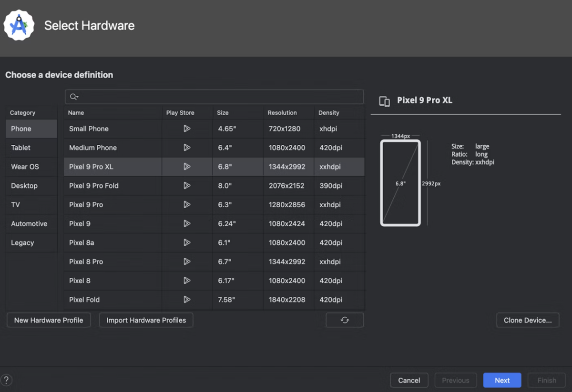Select the Wear OS category

click(31, 167)
